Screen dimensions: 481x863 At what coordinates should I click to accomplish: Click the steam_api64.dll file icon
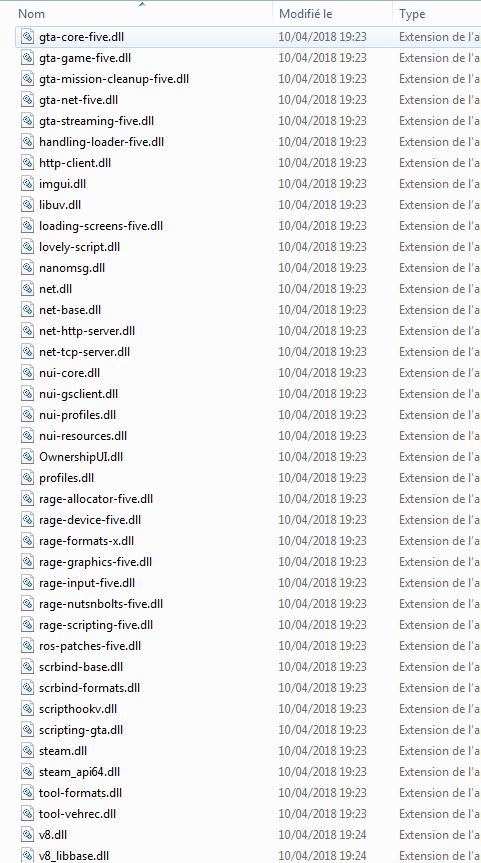pyautogui.click(x=28, y=772)
